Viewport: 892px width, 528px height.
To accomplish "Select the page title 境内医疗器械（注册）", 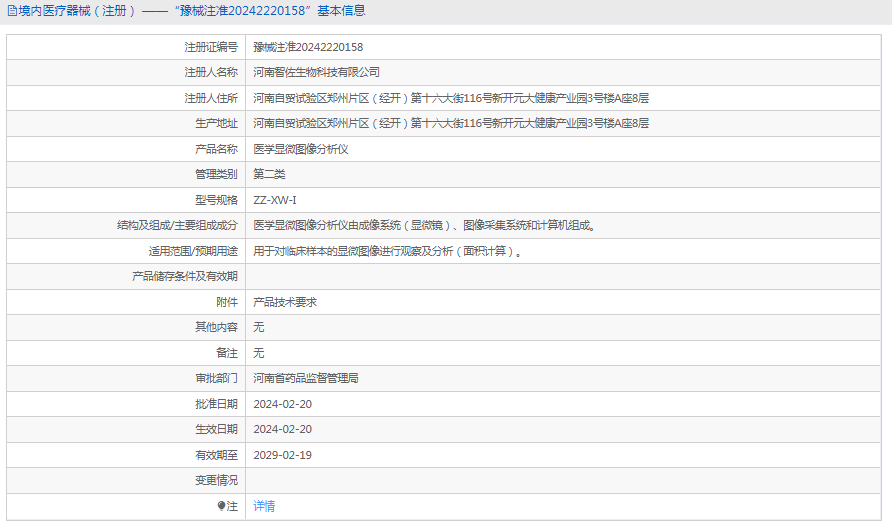I will (x=77, y=11).
